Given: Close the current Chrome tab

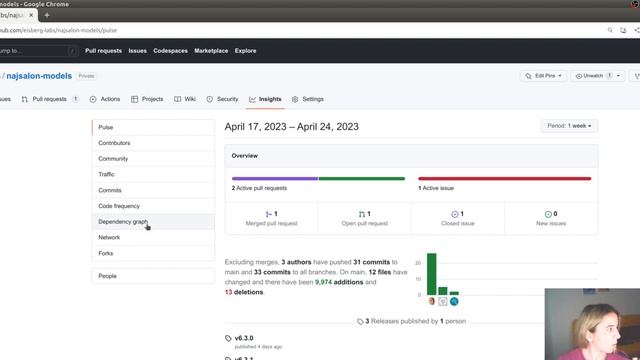Looking at the screenshot, I should pos(31,15).
